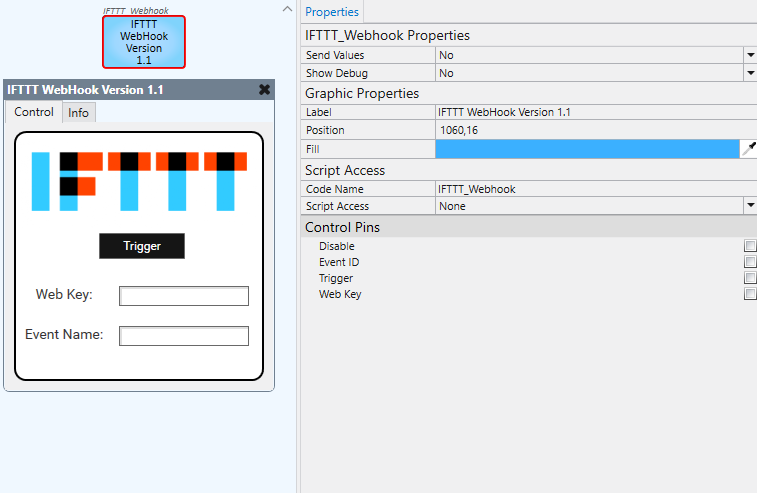Open the Script Access dropdown
757x493 pixels.
click(x=750, y=206)
